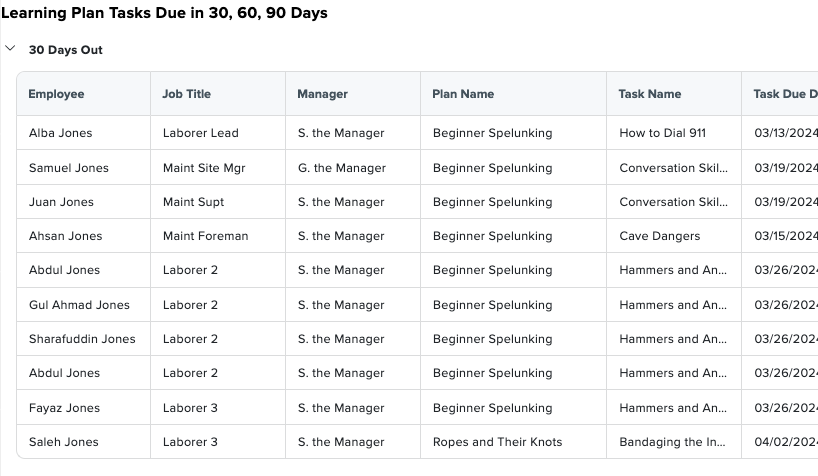Screen dimensions: 818x476
Task: Select employee Alba Jones
Action: 61,133
